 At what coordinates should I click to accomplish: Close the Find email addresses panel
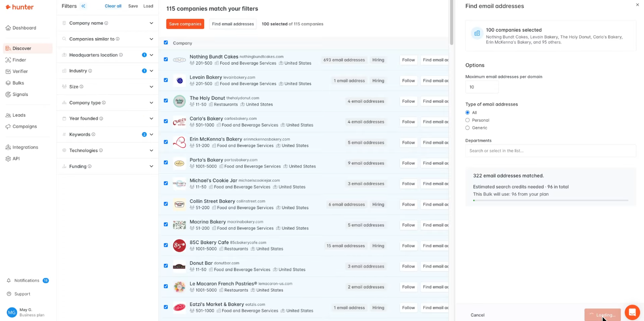[637, 5]
